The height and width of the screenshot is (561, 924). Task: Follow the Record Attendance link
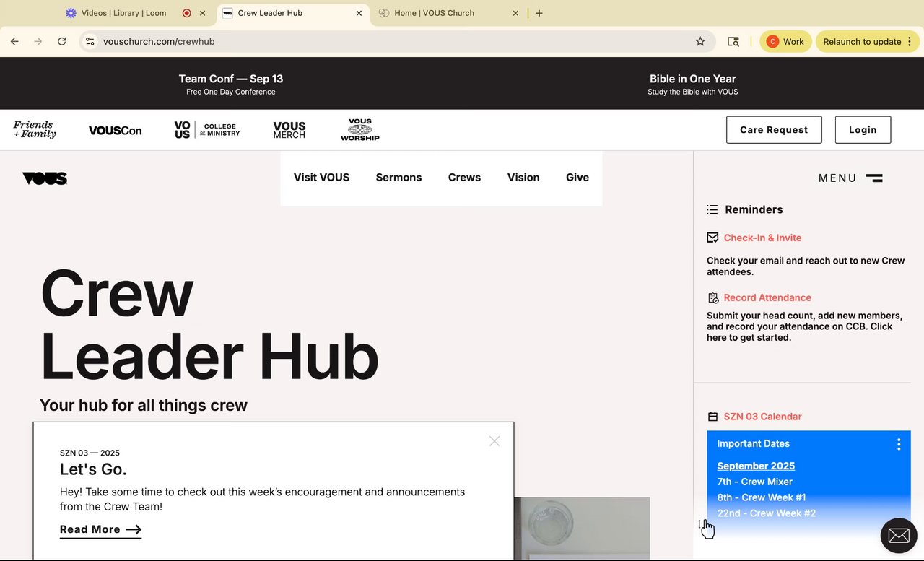[x=767, y=297]
